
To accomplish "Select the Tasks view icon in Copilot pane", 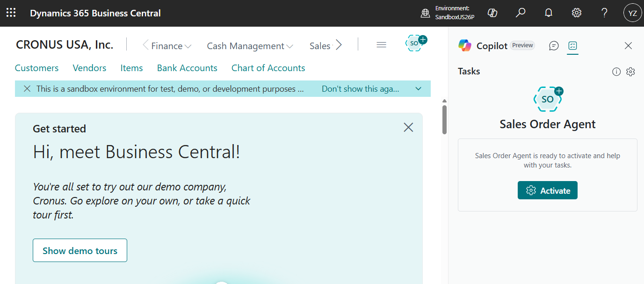I will 572,46.
